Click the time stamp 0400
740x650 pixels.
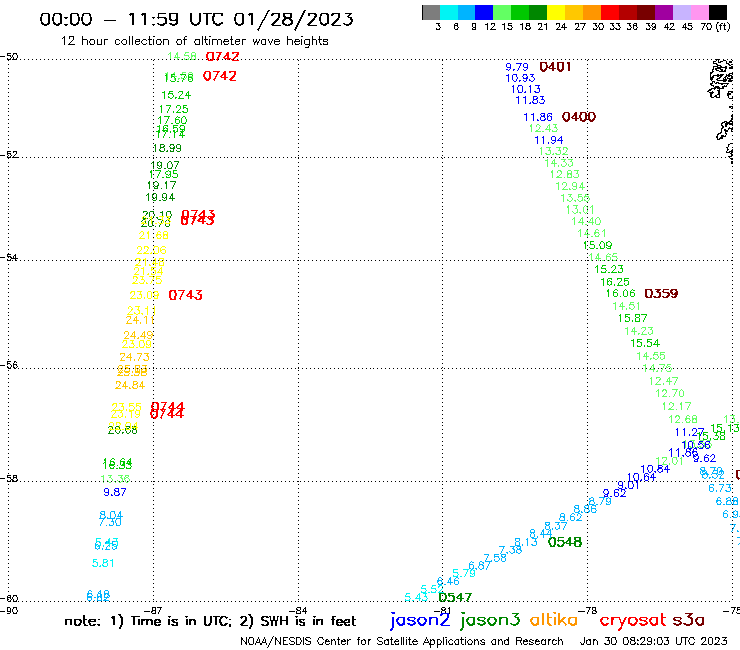579,117
